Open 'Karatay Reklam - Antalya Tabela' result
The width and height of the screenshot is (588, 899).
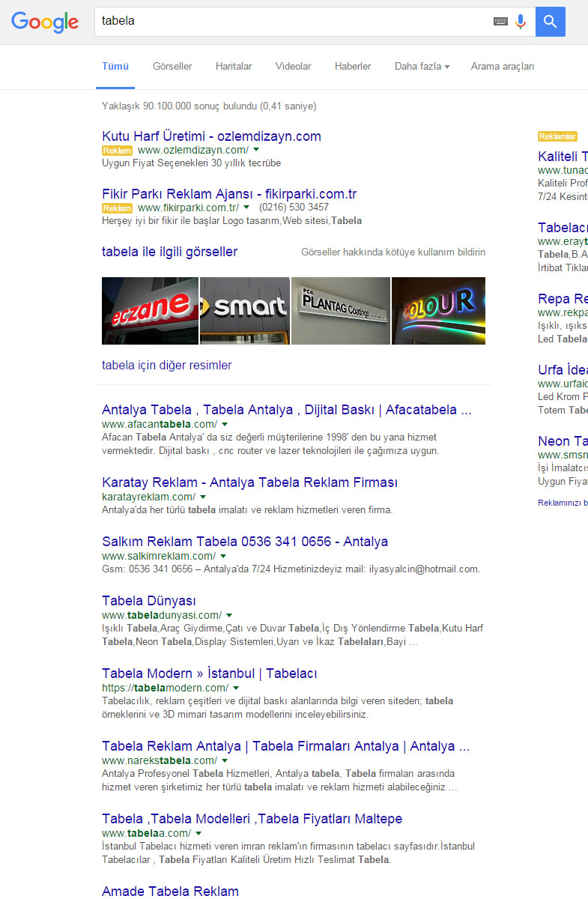pos(249,482)
